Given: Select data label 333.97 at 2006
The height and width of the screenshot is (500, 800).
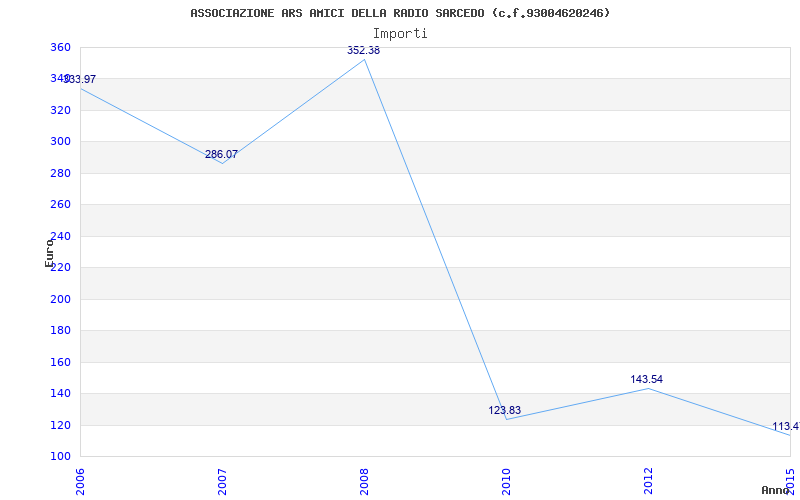Looking at the screenshot, I should pos(80,80).
